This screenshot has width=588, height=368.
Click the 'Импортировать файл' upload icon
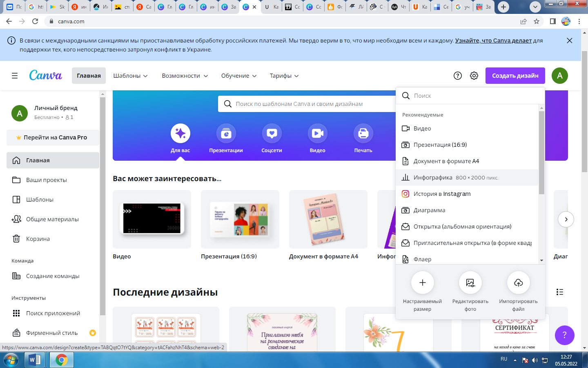pos(519,283)
